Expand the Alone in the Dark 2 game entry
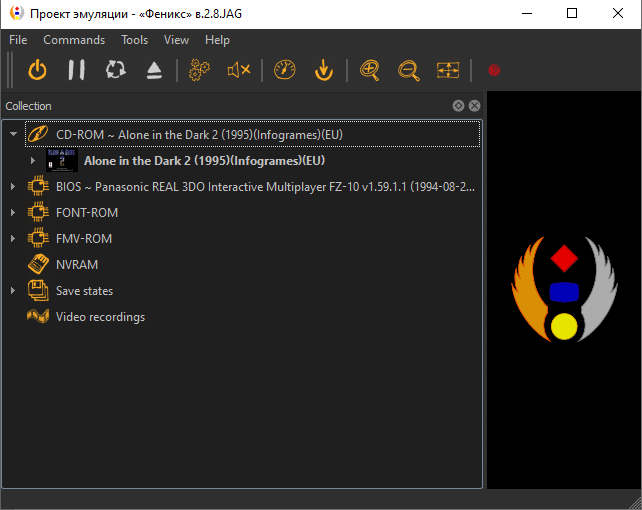The height and width of the screenshot is (510, 642). 33,160
